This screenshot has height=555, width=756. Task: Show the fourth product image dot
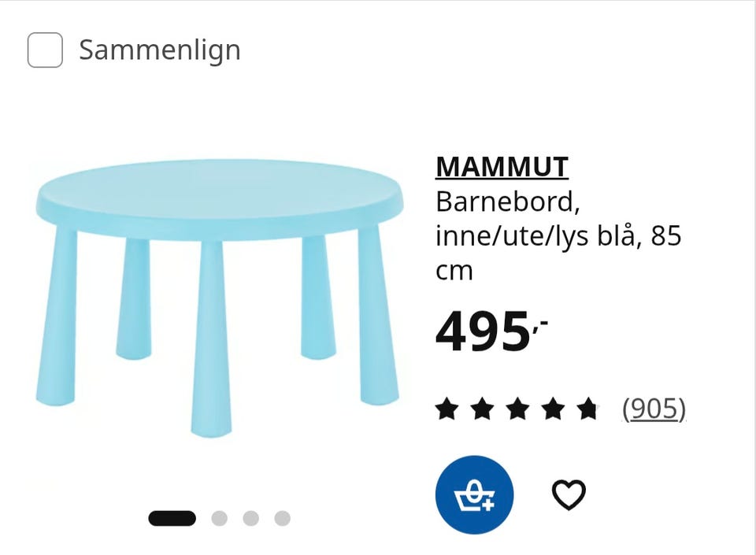click(x=283, y=518)
